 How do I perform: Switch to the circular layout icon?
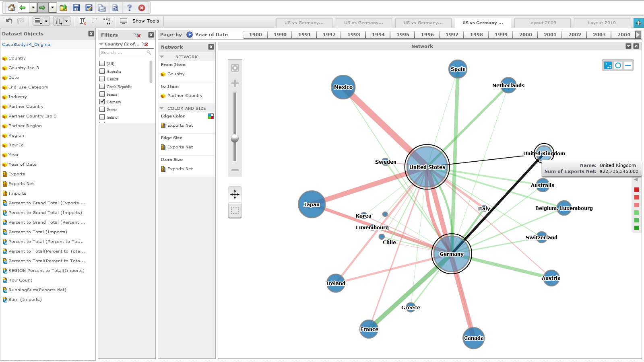click(x=618, y=65)
